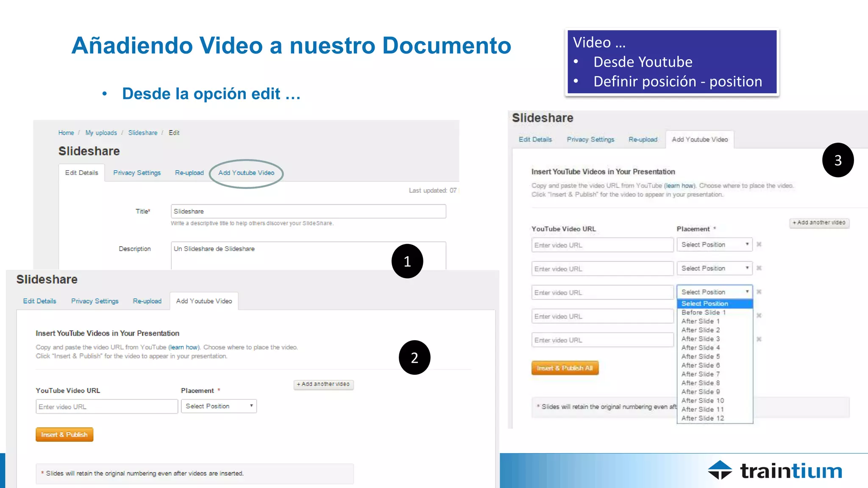Click third Enter video URL field in screenshot 3

click(x=602, y=293)
